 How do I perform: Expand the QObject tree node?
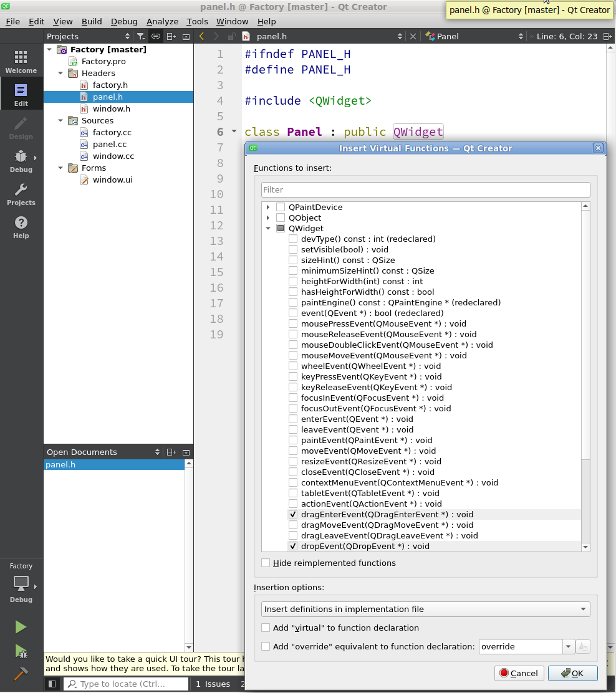point(268,217)
